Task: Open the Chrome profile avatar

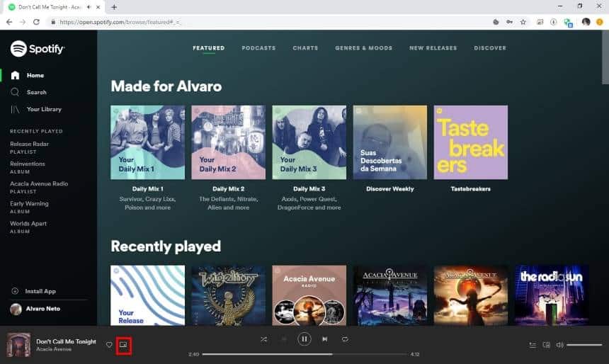Action: [x=586, y=22]
